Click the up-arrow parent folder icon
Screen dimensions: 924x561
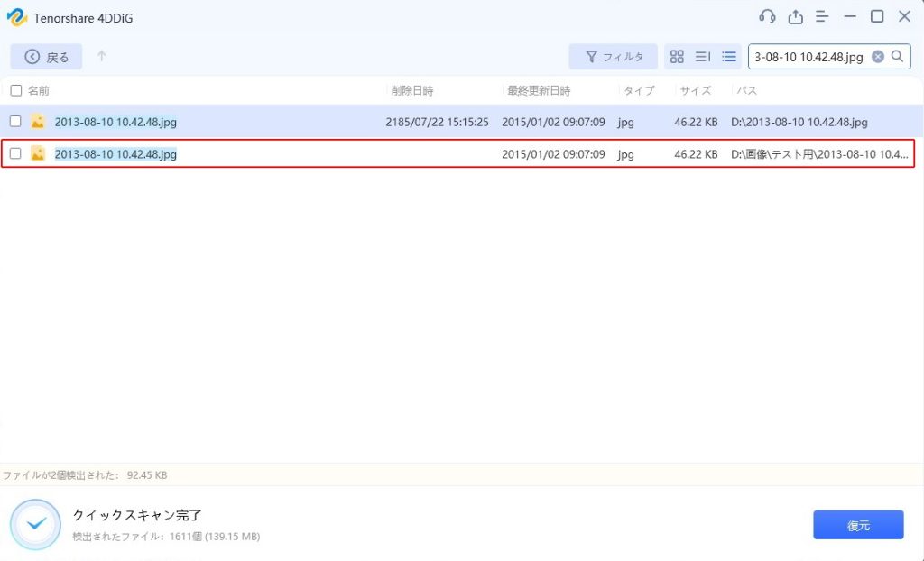(x=102, y=57)
